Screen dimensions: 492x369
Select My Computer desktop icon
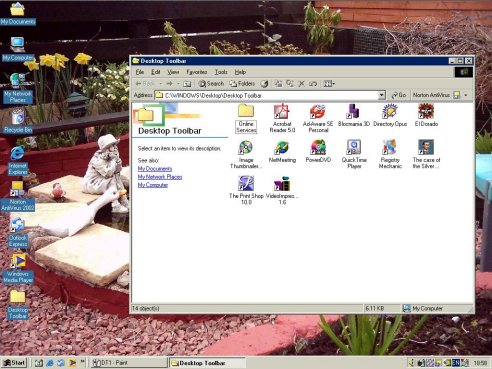pyautogui.click(x=18, y=49)
